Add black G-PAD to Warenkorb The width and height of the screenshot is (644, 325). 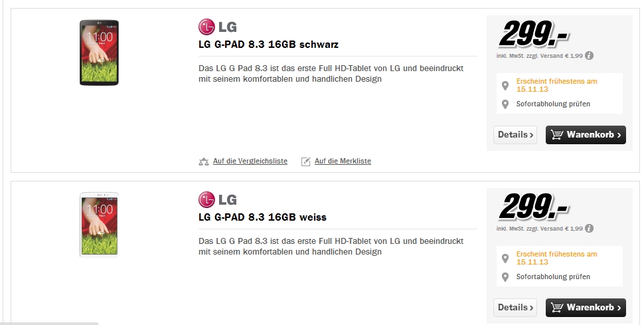coord(586,135)
